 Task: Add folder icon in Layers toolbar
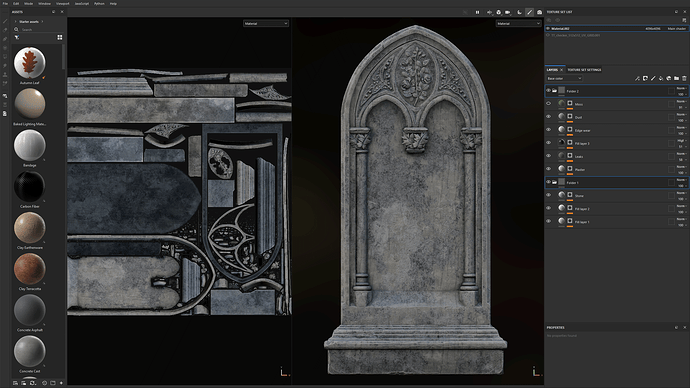point(676,78)
